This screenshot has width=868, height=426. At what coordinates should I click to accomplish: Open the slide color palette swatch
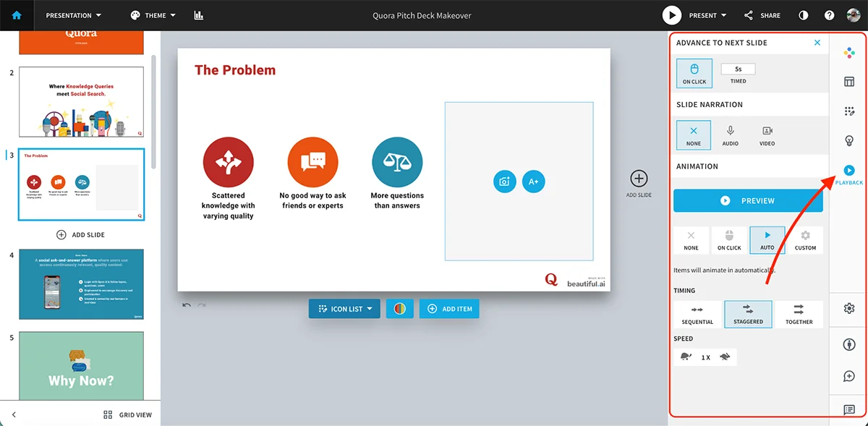[x=400, y=309]
